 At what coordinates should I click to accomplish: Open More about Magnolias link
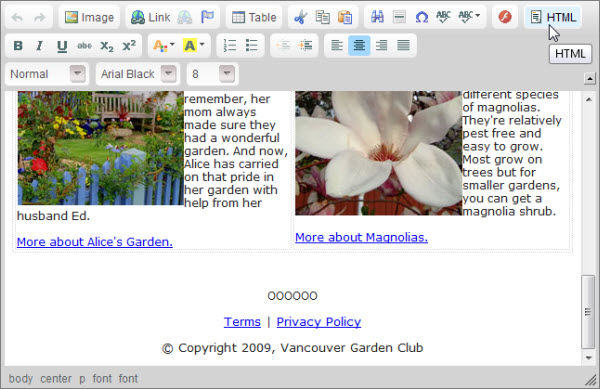click(362, 238)
